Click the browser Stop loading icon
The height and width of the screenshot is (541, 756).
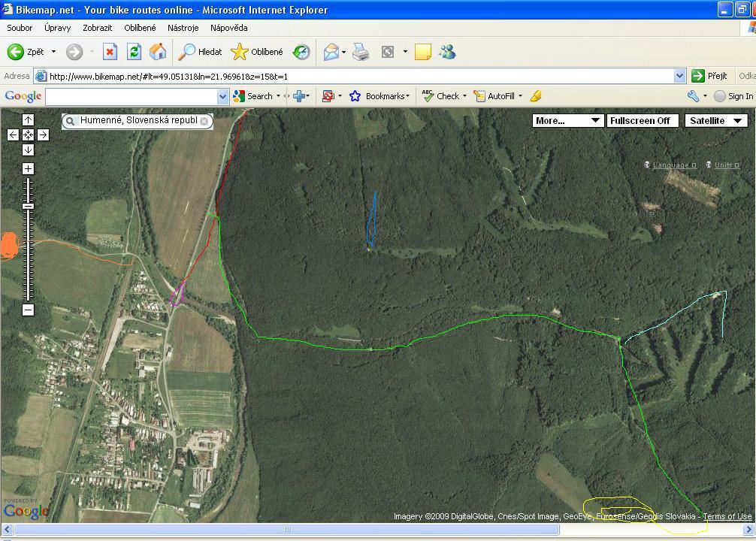click(110, 52)
